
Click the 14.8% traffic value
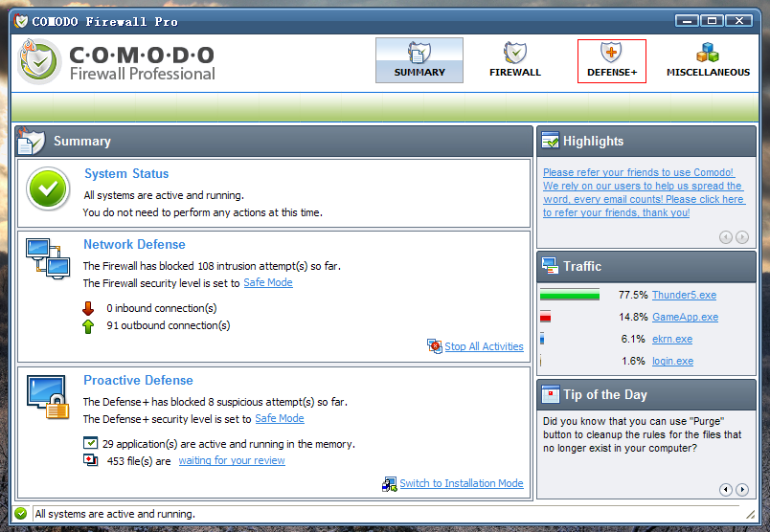click(633, 317)
